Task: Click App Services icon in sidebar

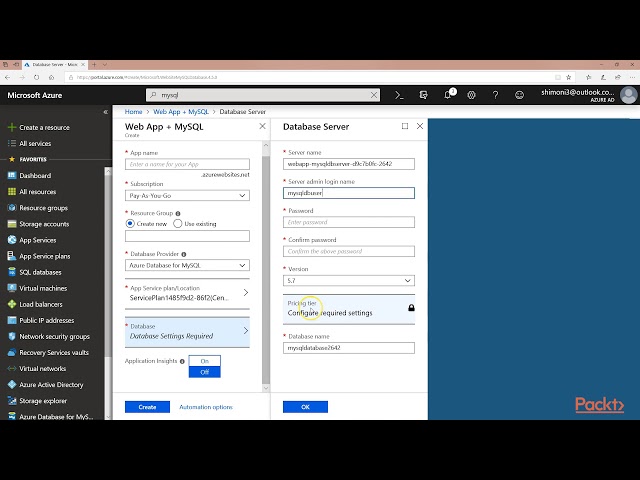Action: point(12,240)
